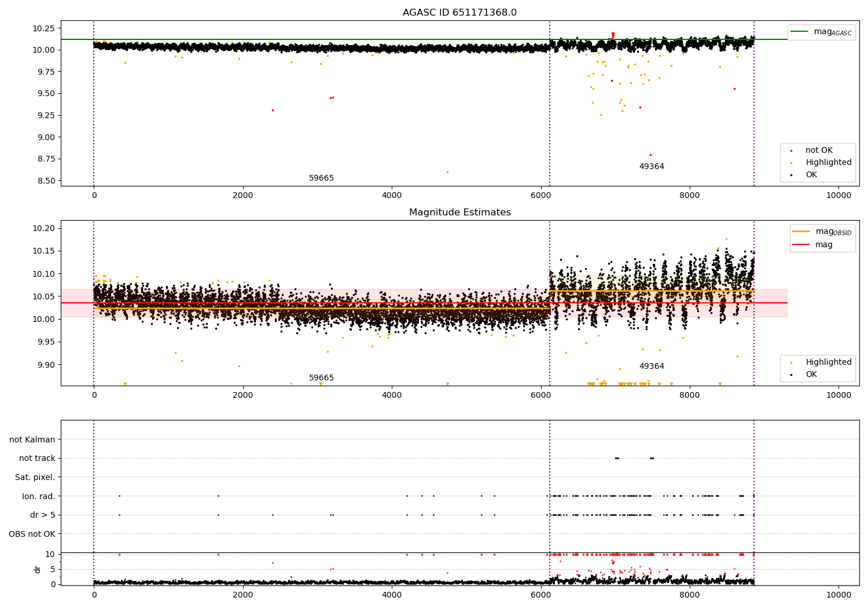Click the 9.95 y-axis tick label
This screenshot has height=608, width=868.
(x=46, y=342)
